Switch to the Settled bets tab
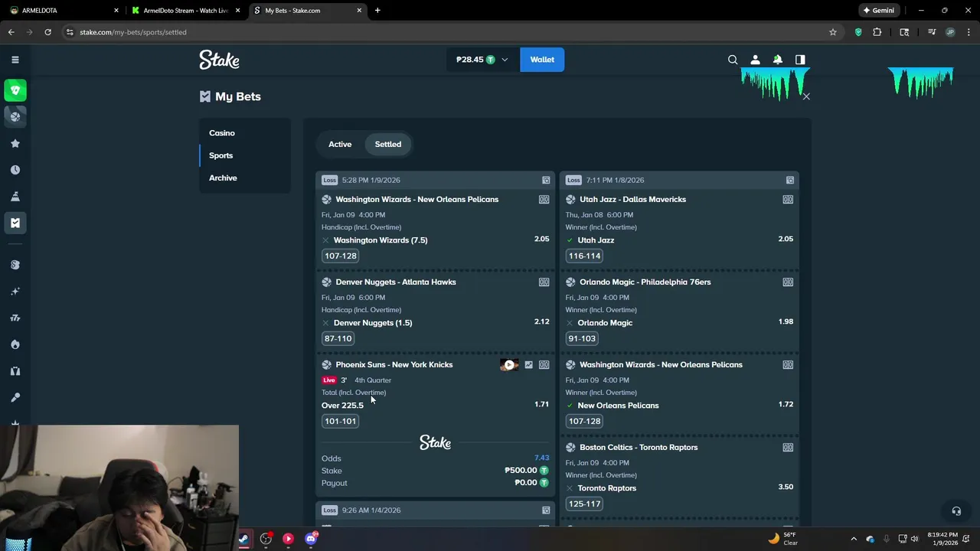 pos(388,144)
